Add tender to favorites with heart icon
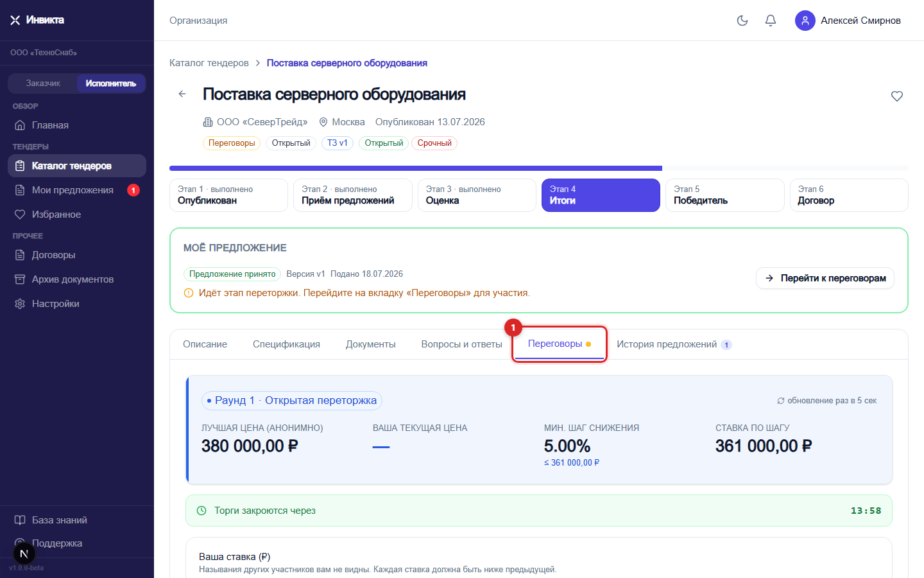The width and height of the screenshot is (924, 578). [x=897, y=96]
